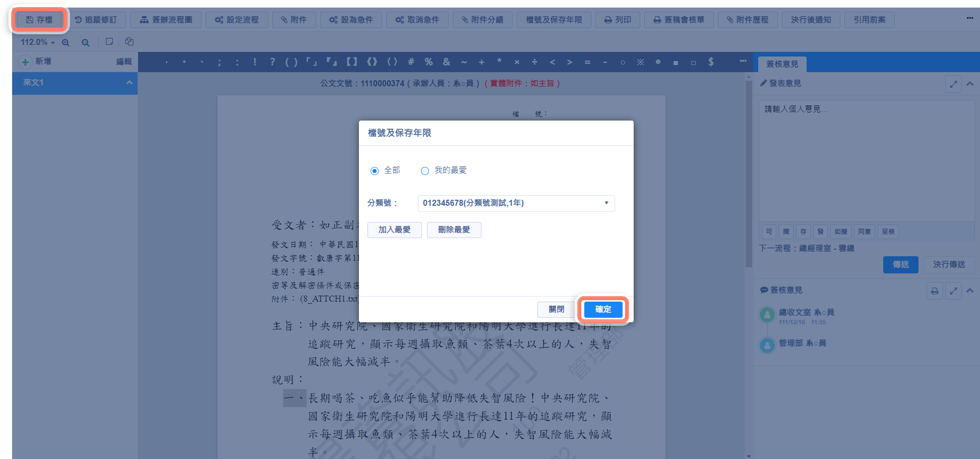Click the 加入最愛 button
Viewport: 980px width, 459px height.
(394, 230)
